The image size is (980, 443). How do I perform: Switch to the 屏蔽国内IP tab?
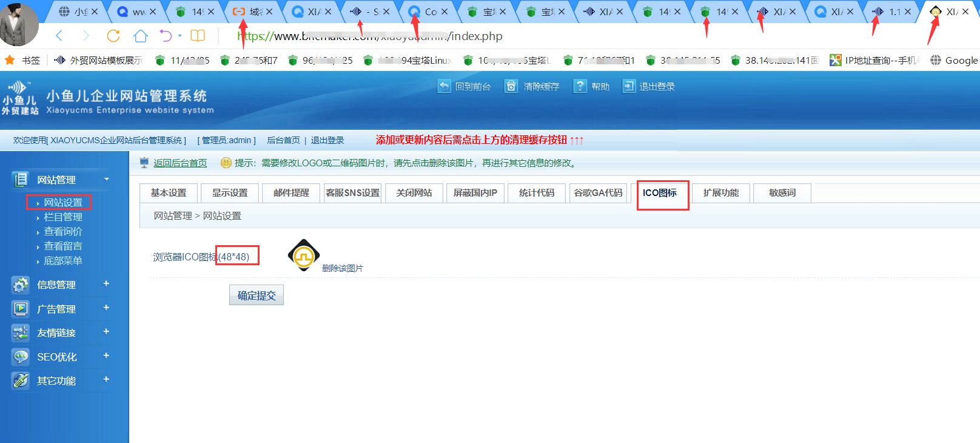(475, 193)
